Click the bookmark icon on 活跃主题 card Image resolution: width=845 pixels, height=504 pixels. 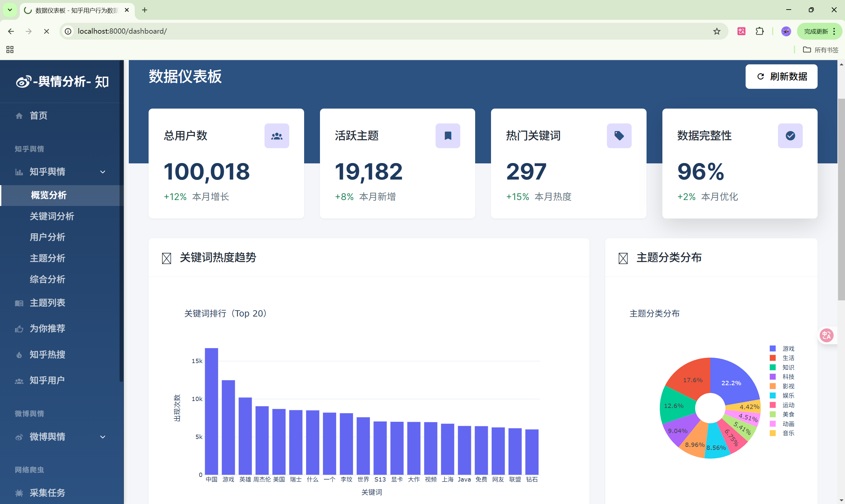click(x=447, y=136)
